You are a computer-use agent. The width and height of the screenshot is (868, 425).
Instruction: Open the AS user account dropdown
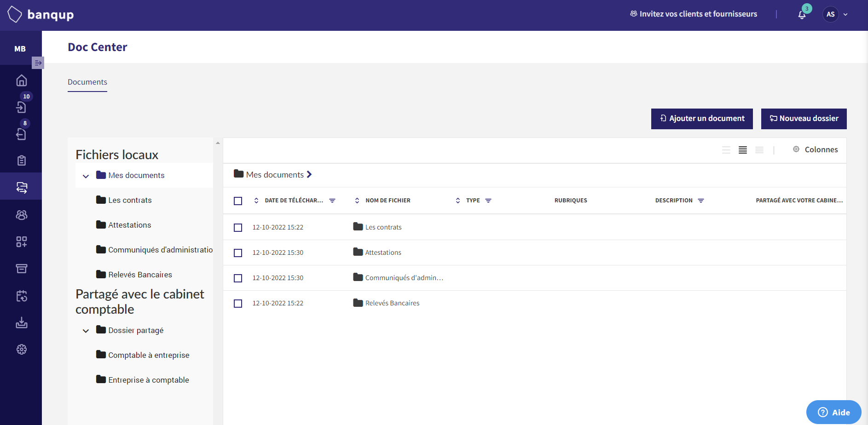point(835,14)
